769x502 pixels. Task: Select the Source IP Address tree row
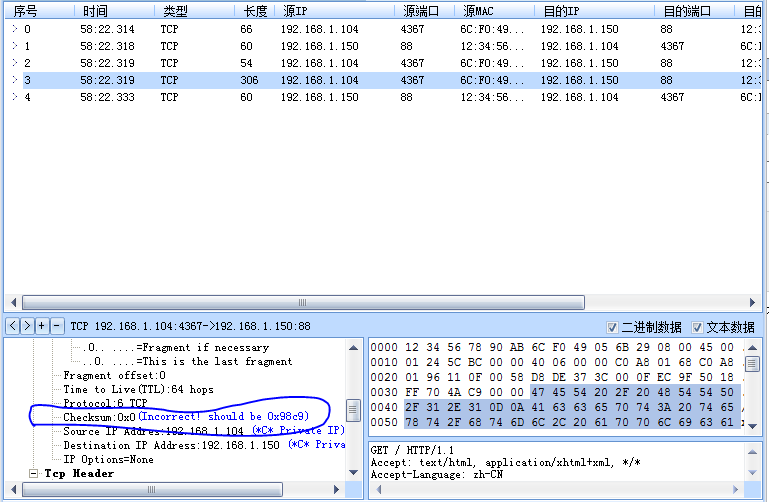coord(204,431)
